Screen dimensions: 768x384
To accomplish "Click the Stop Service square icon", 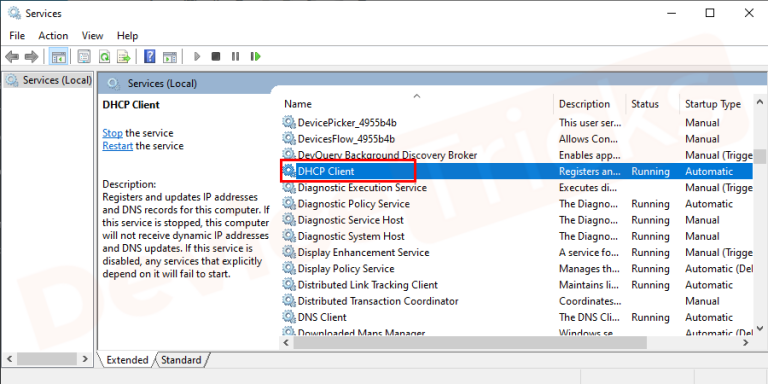I will tap(216, 57).
